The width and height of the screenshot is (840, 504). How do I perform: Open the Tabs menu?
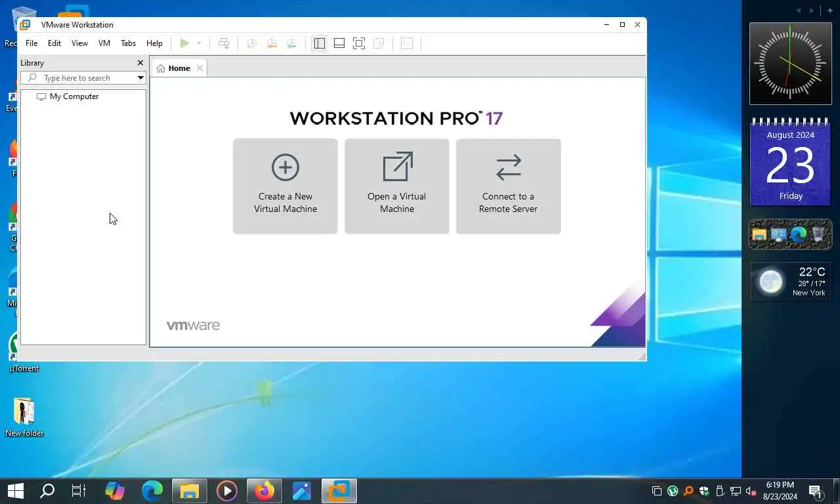click(x=128, y=43)
